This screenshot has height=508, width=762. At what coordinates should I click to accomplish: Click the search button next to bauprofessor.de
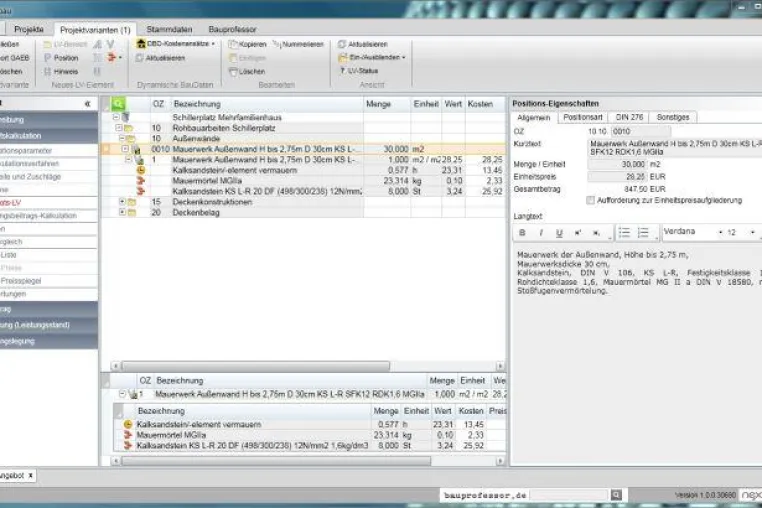(616, 495)
